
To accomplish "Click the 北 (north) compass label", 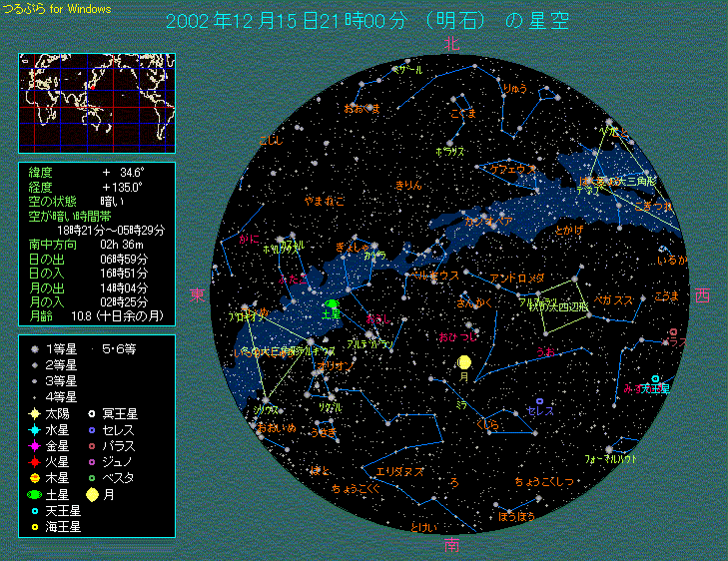I will click(x=451, y=44).
